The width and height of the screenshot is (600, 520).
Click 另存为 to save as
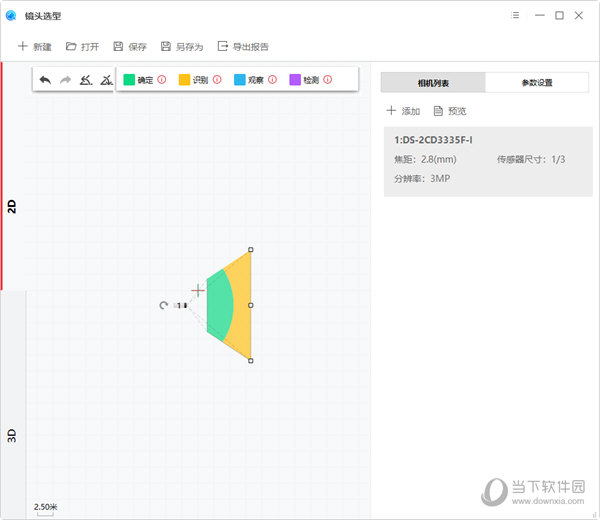coord(181,47)
